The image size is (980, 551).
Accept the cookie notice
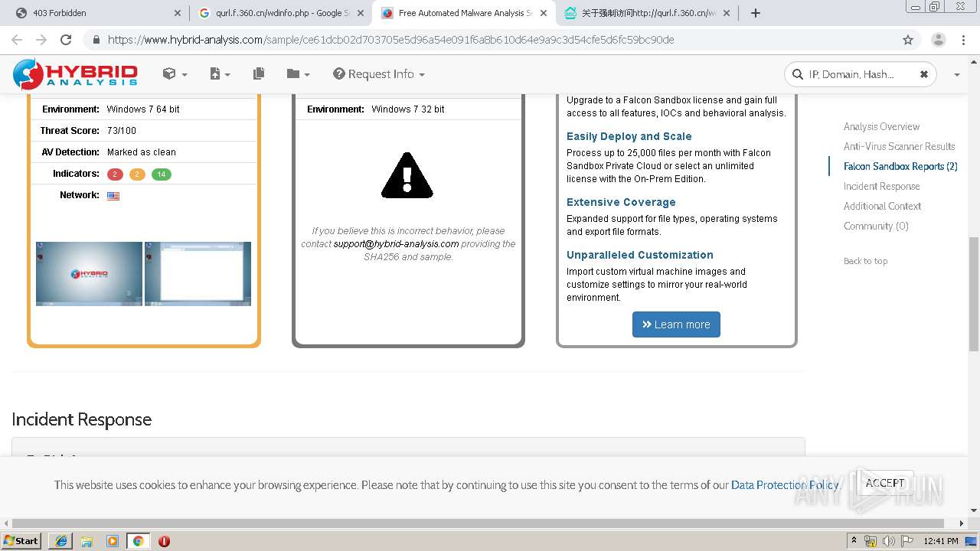(x=885, y=483)
